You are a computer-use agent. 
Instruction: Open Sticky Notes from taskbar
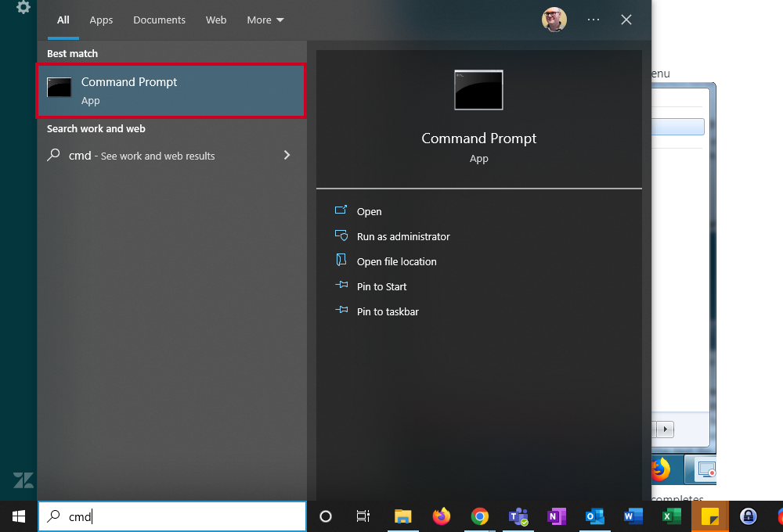click(709, 516)
